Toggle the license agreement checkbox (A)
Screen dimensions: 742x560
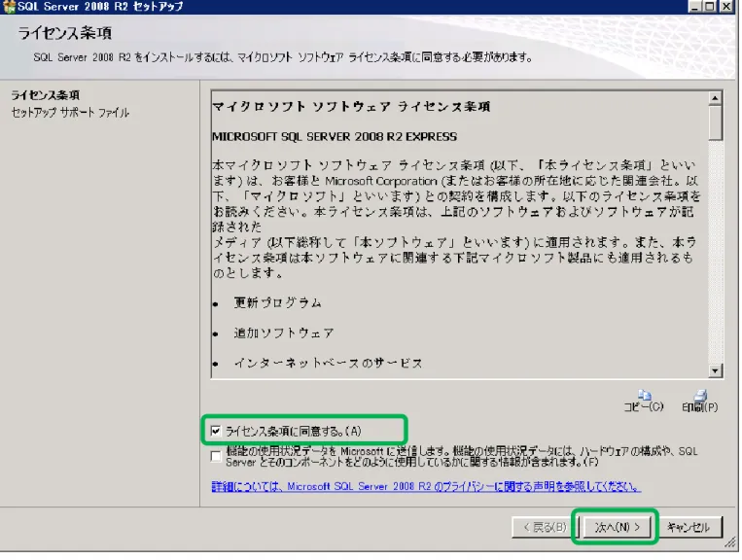click(216, 431)
